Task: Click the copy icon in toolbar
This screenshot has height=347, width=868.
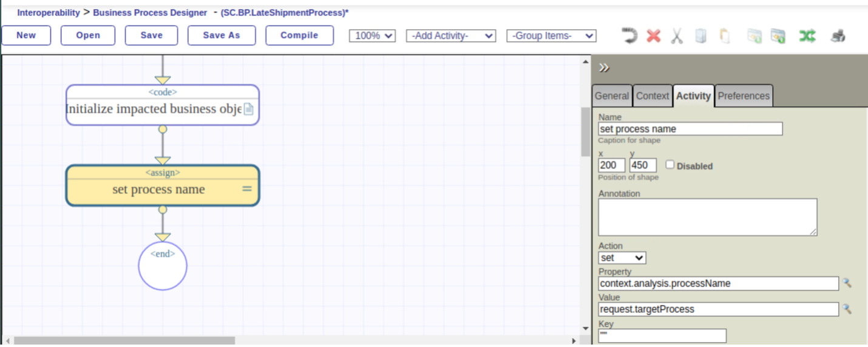Action: (700, 36)
